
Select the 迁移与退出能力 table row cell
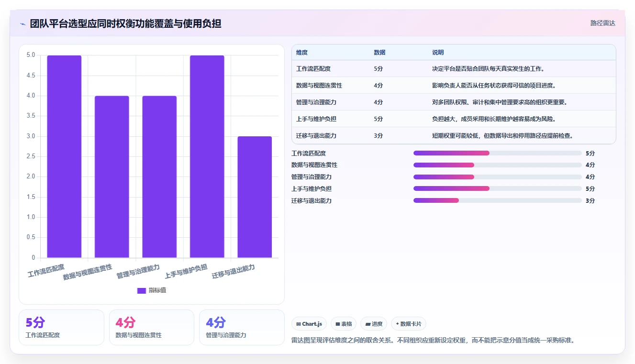316,136
